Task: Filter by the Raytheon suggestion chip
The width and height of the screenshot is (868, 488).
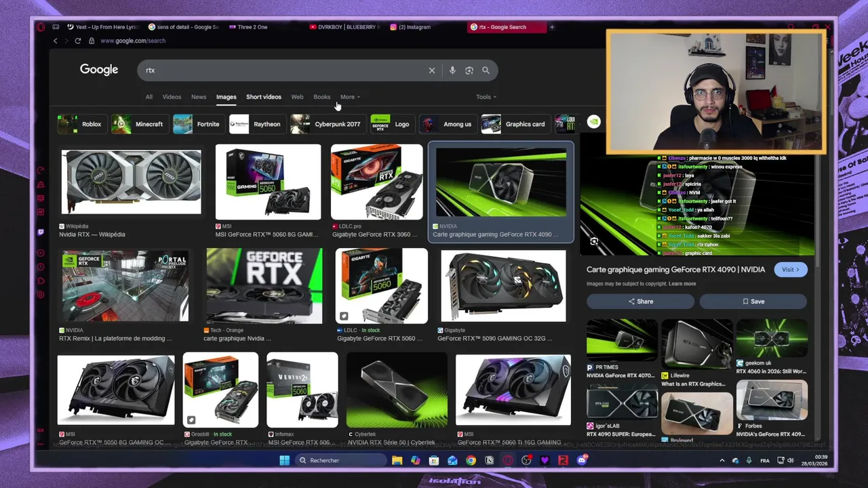Action: 256,124
